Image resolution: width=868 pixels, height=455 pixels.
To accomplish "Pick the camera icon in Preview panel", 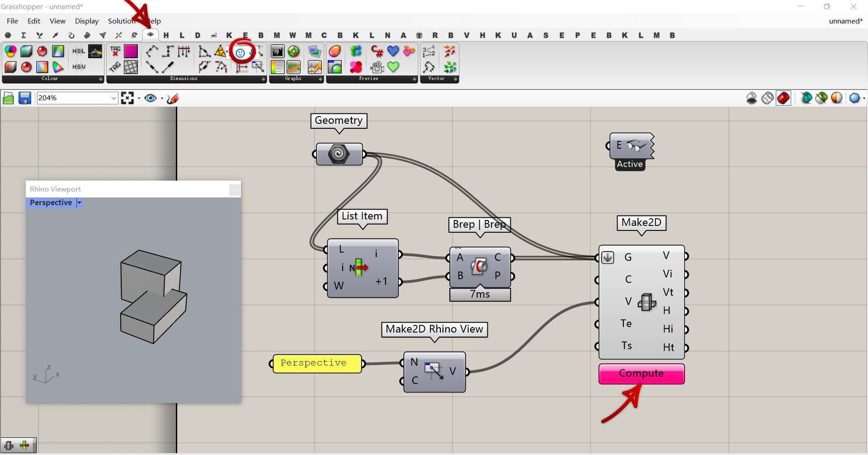I will (377, 67).
